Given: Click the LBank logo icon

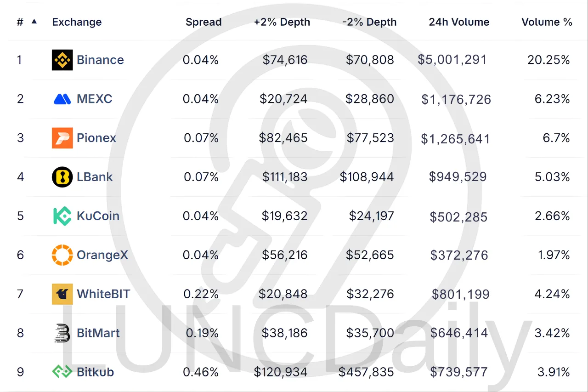Looking at the screenshot, I should (62, 177).
